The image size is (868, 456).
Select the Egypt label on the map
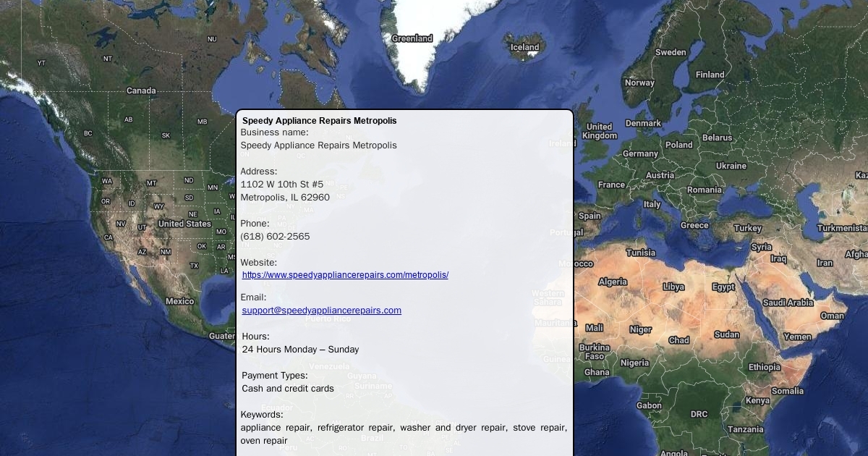tap(723, 287)
